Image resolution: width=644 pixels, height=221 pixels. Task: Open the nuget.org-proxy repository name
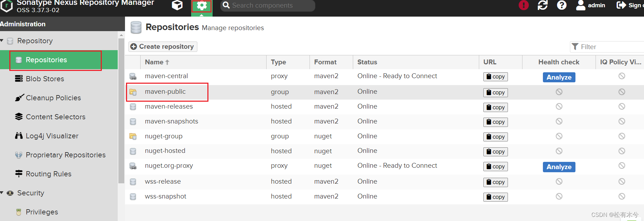[x=169, y=166]
